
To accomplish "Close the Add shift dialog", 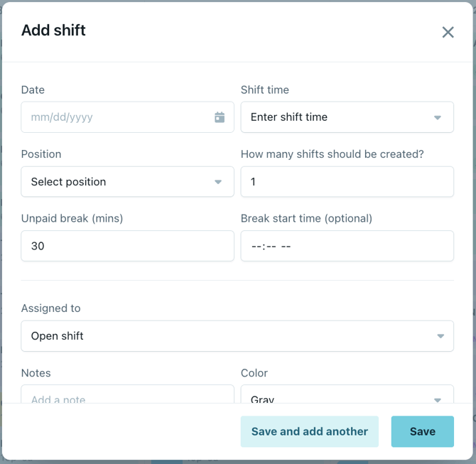I will pyautogui.click(x=448, y=32).
